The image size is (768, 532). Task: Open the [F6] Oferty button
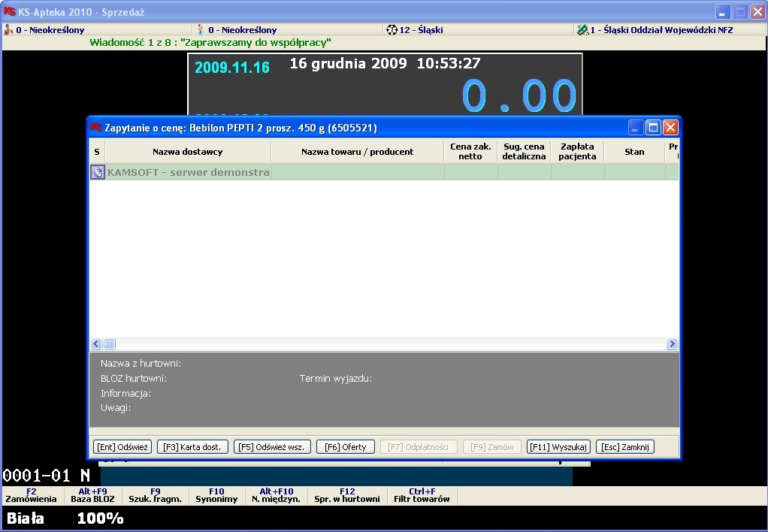point(345,447)
